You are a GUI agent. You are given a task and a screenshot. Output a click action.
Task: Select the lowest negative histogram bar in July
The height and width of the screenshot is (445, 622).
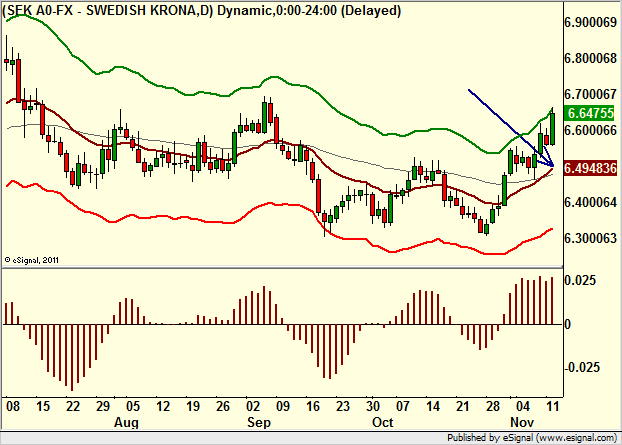(x=72, y=358)
